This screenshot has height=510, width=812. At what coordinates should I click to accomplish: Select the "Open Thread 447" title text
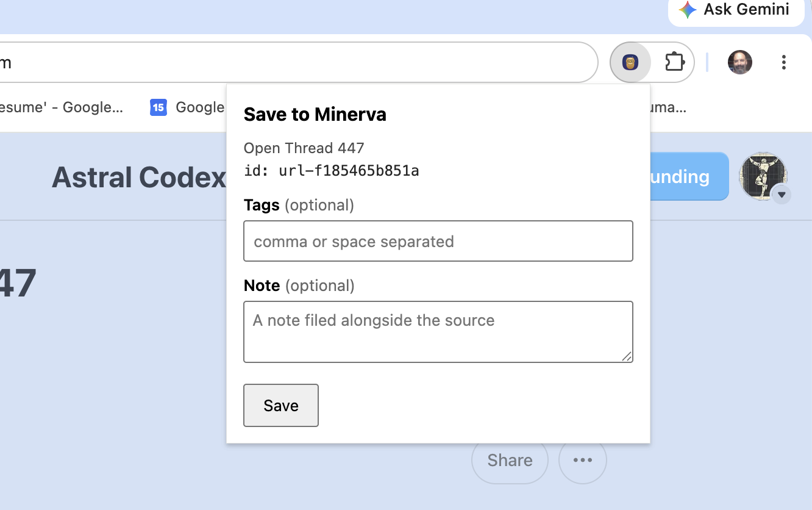(x=304, y=148)
